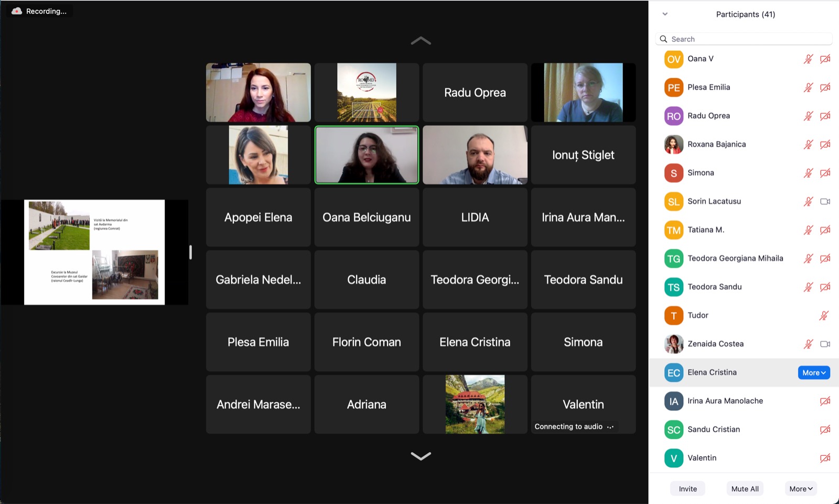
Task: Click Roxana Bajanica's profile picture avatar
Action: point(674,145)
